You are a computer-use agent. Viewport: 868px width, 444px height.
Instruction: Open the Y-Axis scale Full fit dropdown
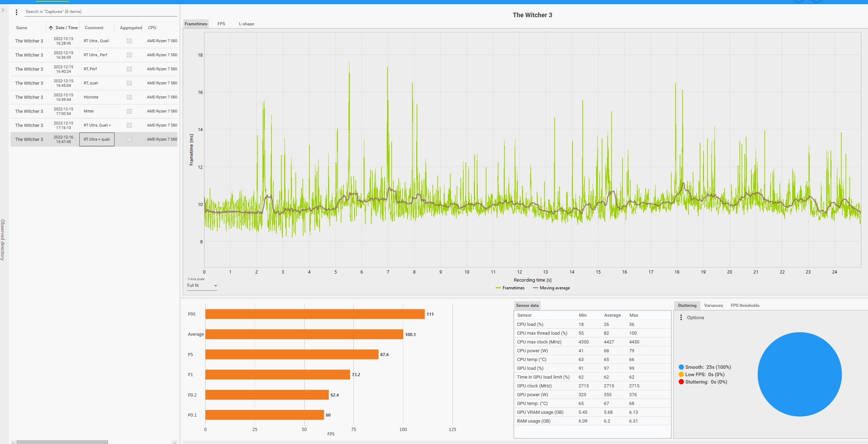202,285
